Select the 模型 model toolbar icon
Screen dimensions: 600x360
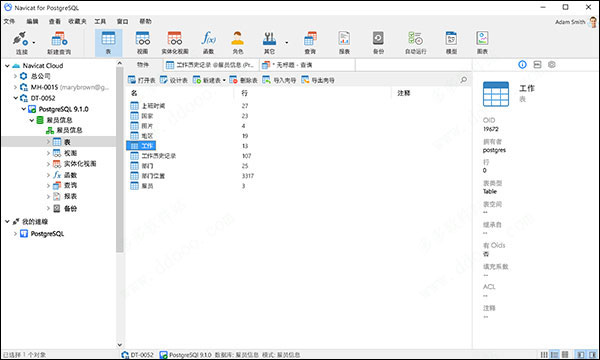pos(452,43)
